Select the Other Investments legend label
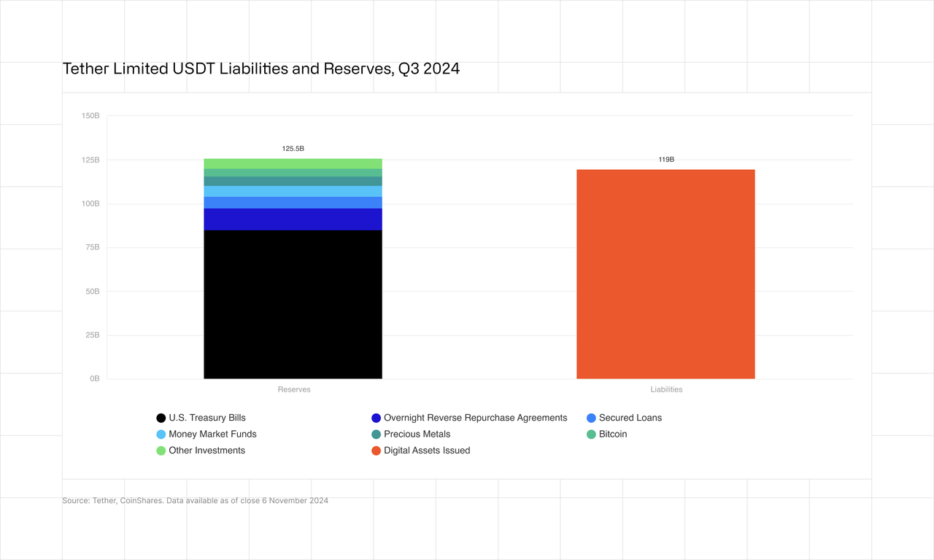This screenshot has width=934, height=560. pyautogui.click(x=207, y=450)
